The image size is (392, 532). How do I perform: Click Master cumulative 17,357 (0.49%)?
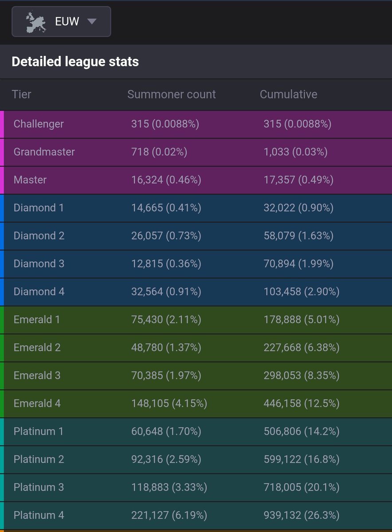click(298, 180)
